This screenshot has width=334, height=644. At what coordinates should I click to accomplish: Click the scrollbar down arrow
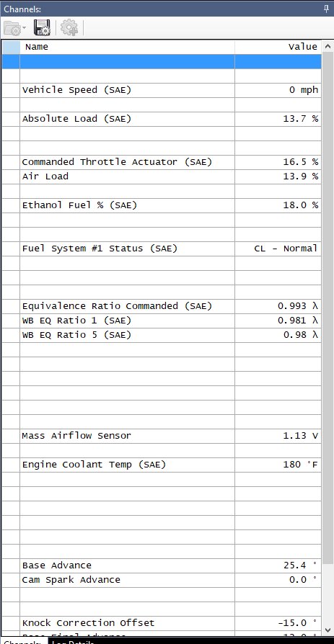pos(328,629)
